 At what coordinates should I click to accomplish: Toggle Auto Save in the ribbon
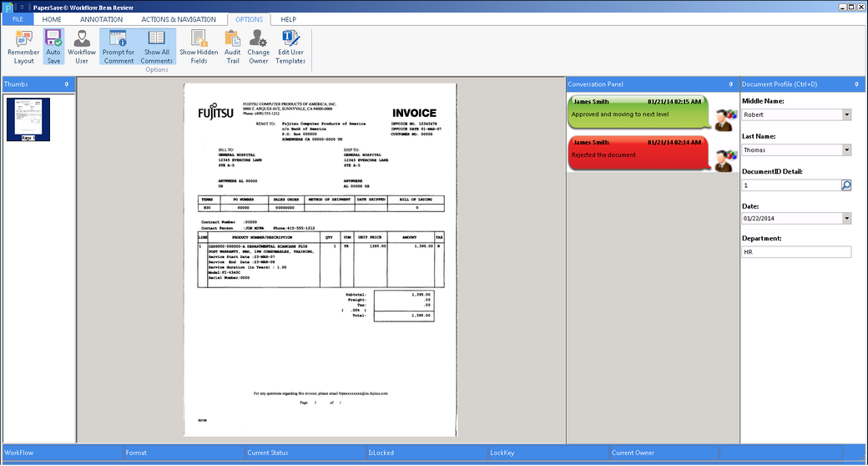53,38
